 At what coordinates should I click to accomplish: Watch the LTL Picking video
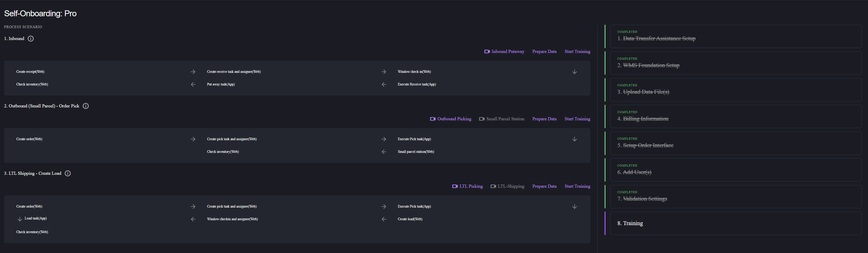point(467,187)
